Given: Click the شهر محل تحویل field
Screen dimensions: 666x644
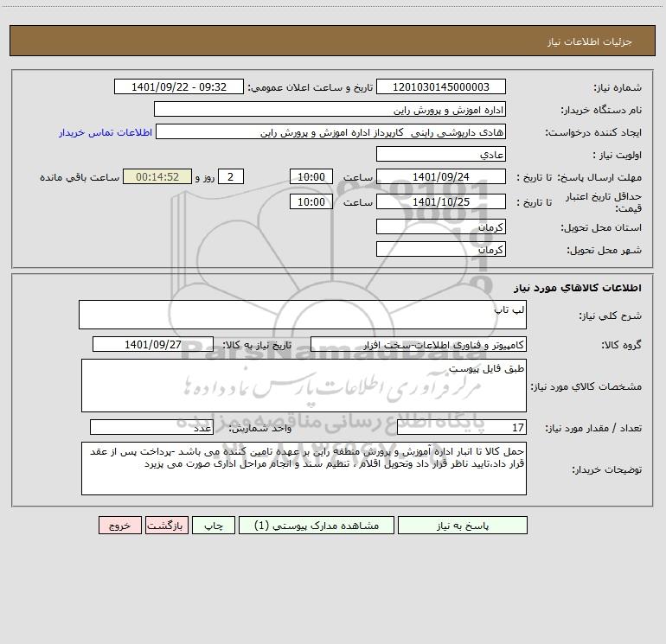Looking at the screenshot, I should tap(441, 249).
